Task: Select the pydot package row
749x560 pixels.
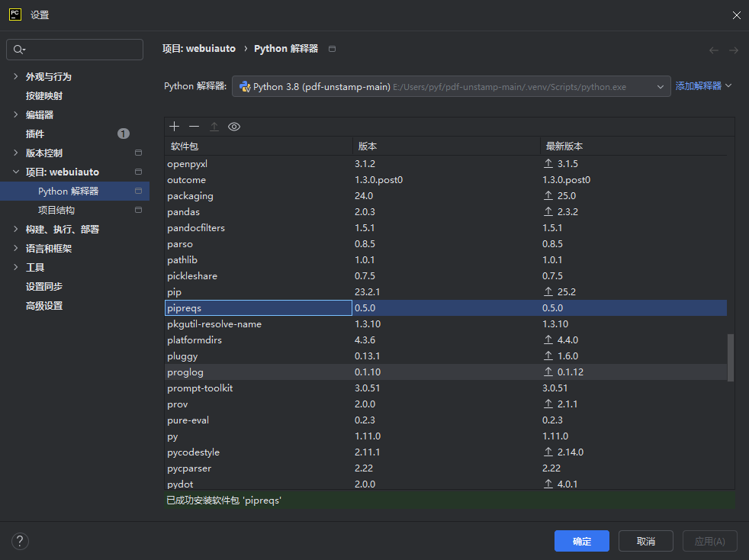Action: click(x=445, y=484)
